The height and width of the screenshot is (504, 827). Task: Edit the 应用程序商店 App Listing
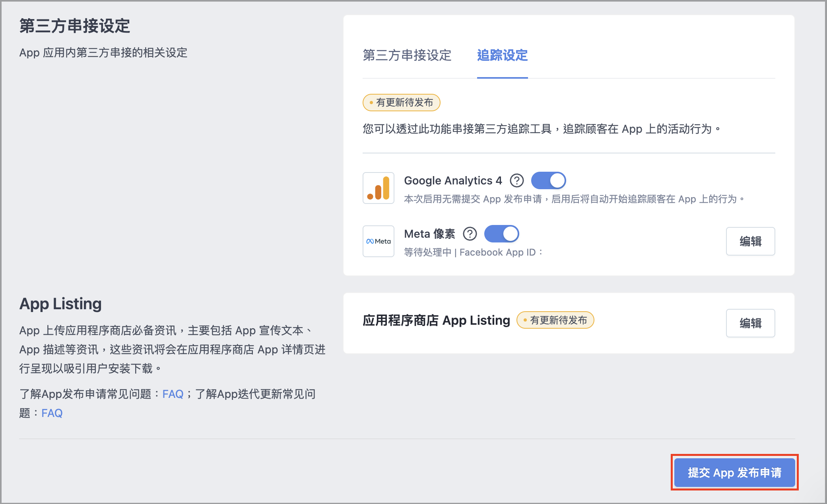750,323
